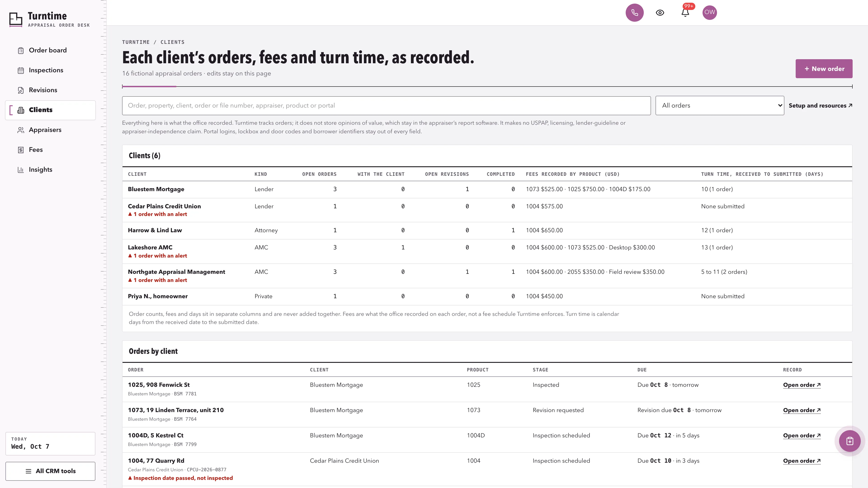The height and width of the screenshot is (488, 868).
Task: Click the Harrow & Lind Law name
Action: pyautogui.click(x=155, y=230)
